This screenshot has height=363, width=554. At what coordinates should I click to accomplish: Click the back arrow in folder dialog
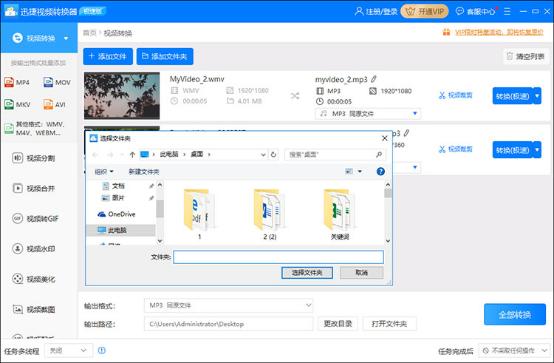[95, 154]
